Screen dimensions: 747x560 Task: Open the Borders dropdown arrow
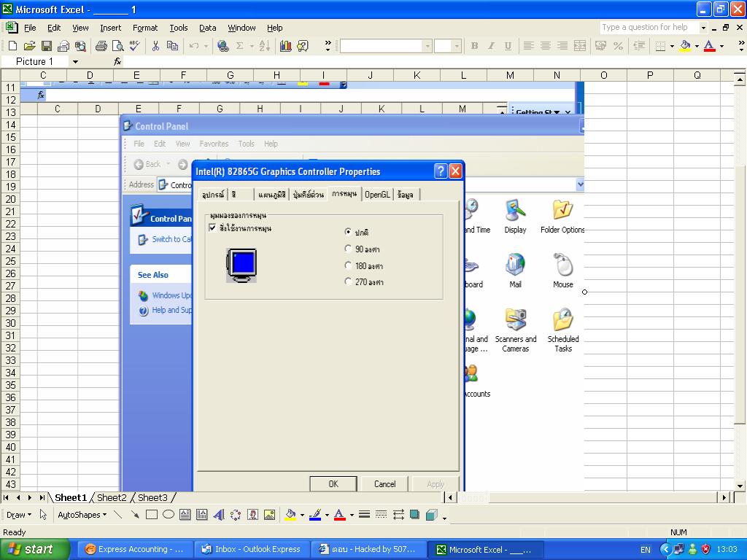pos(672,46)
